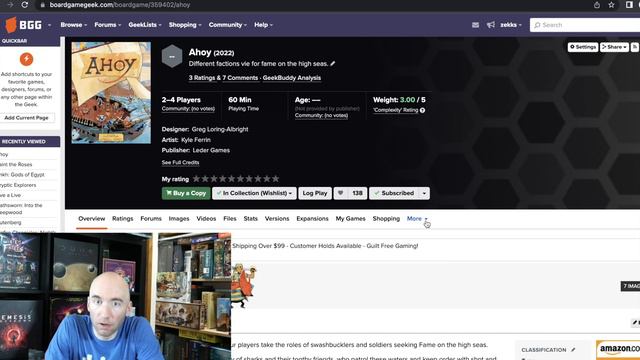Viewport: 640px width, 360px height.
Task: Open the zekks user menu
Action: pyautogui.click(x=511, y=25)
